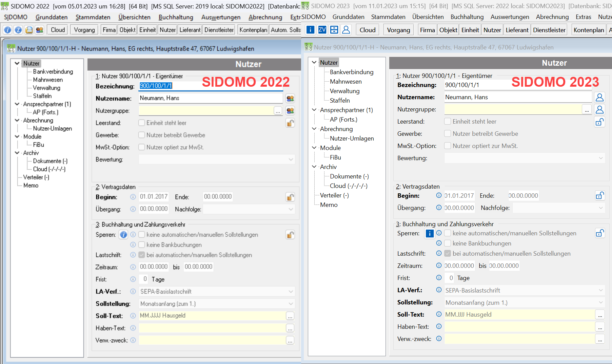Viewport: 612px width, 364px height.
Task: Click the info circle beside Frist in SIDOMO 2023
Action: tap(439, 278)
